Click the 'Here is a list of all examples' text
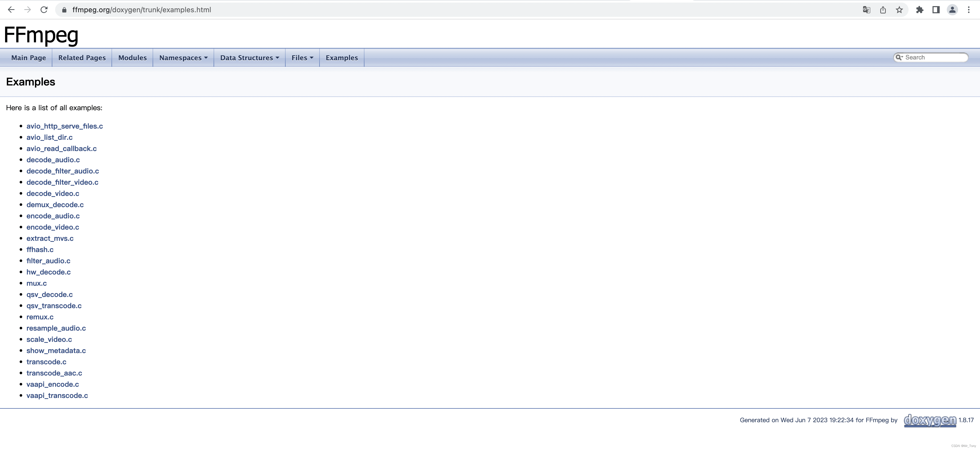Image resolution: width=980 pixels, height=450 pixels. [54, 108]
